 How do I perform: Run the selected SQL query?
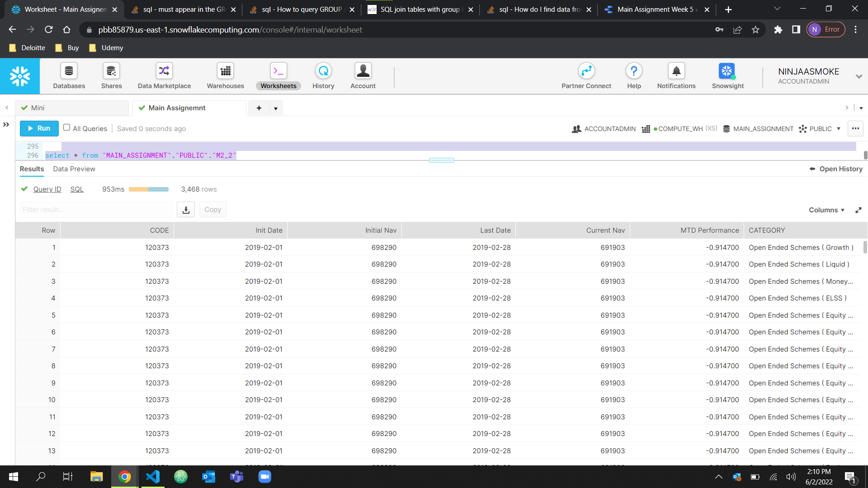(39, 128)
